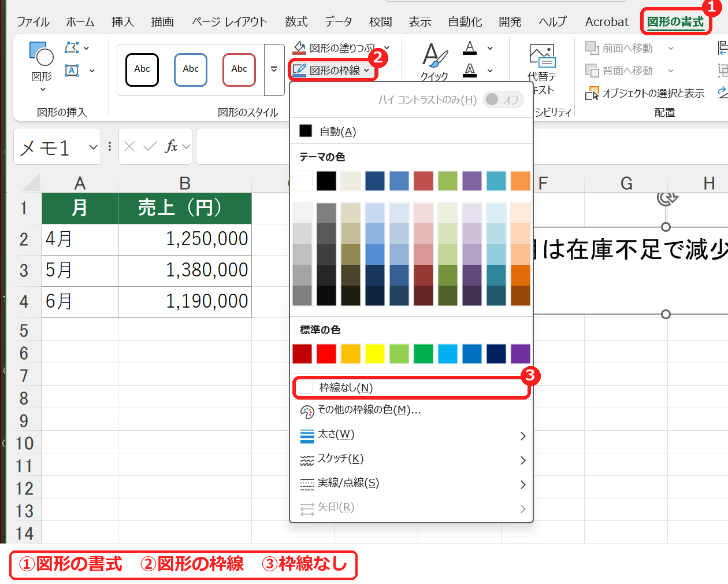Open the ファイル tab
Screen dimensions: 728x584
(33, 22)
